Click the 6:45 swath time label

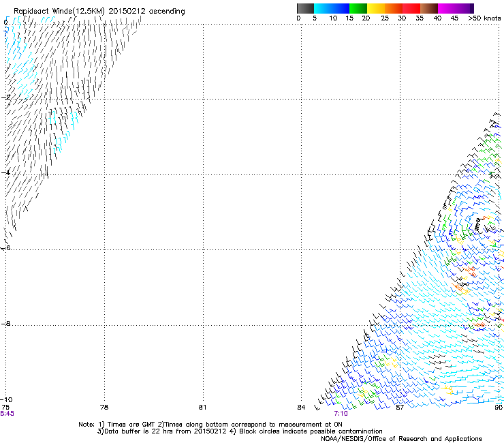pos(7,414)
